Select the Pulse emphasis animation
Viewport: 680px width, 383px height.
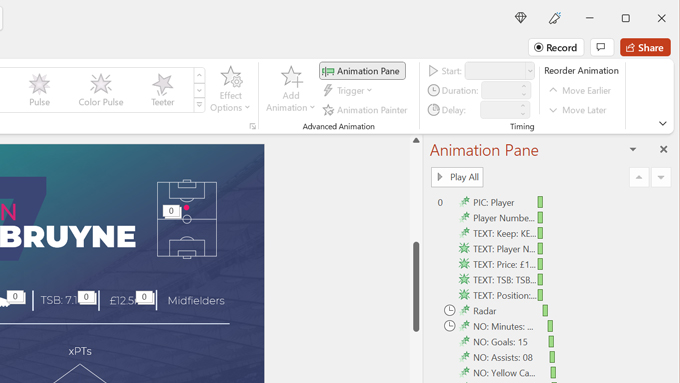pyautogui.click(x=39, y=90)
